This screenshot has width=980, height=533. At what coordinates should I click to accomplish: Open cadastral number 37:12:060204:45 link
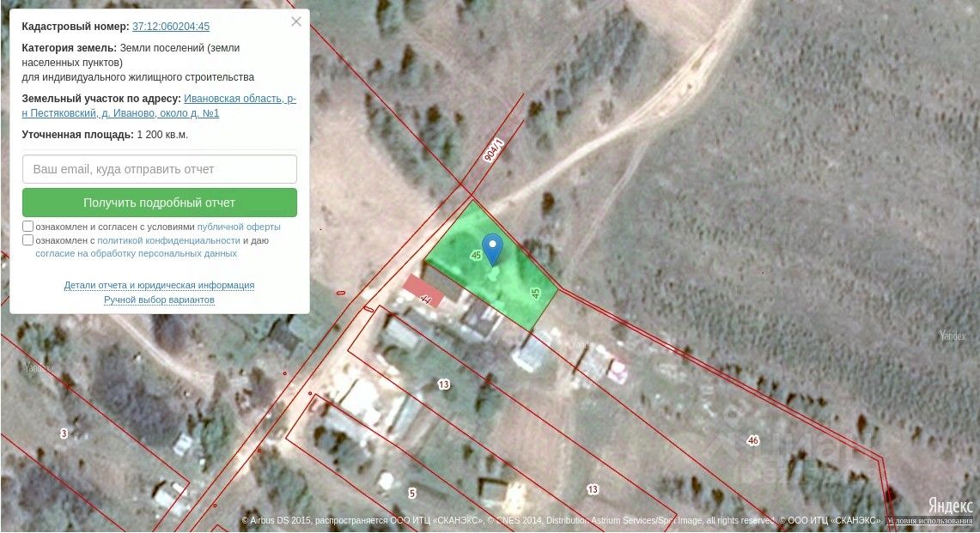[x=171, y=27]
